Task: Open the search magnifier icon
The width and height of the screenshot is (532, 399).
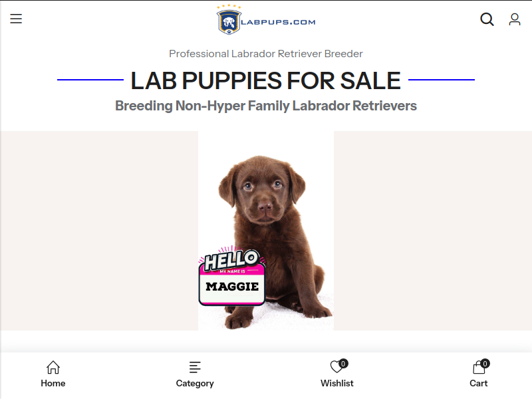Action: click(x=487, y=19)
